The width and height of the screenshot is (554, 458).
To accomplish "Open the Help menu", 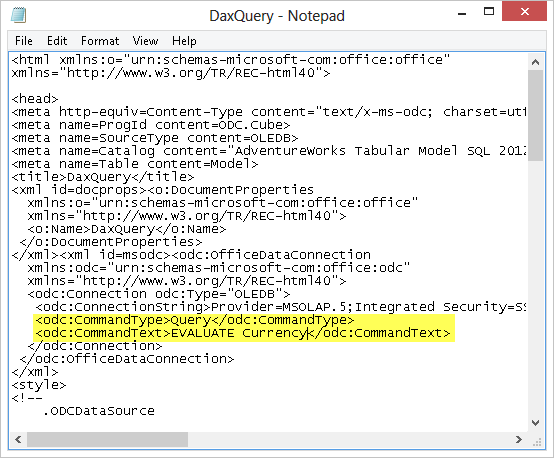I will (184, 41).
